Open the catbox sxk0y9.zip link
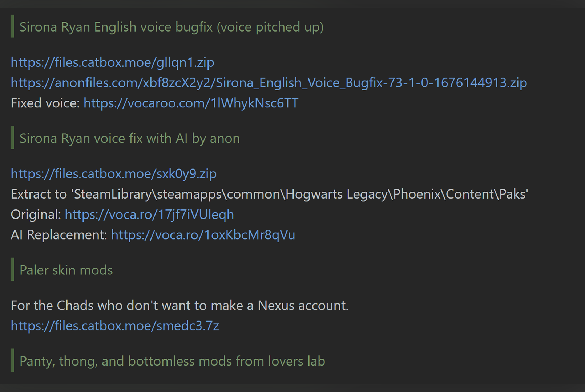 (114, 174)
